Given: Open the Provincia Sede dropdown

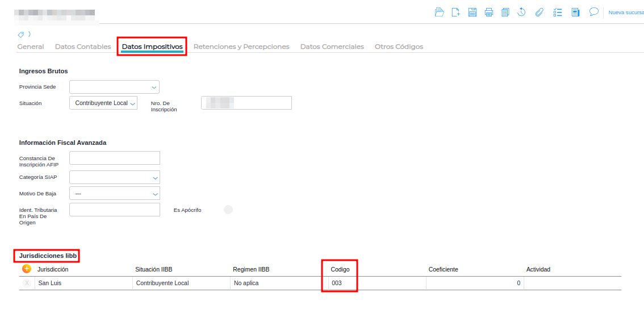Looking at the screenshot, I should (x=114, y=87).
